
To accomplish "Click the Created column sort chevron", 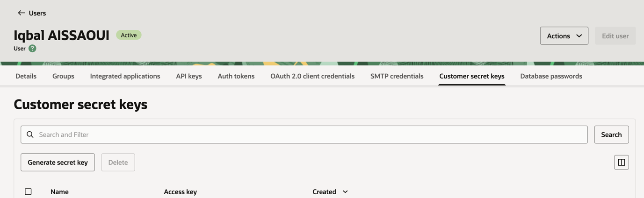I will point(345,191).
